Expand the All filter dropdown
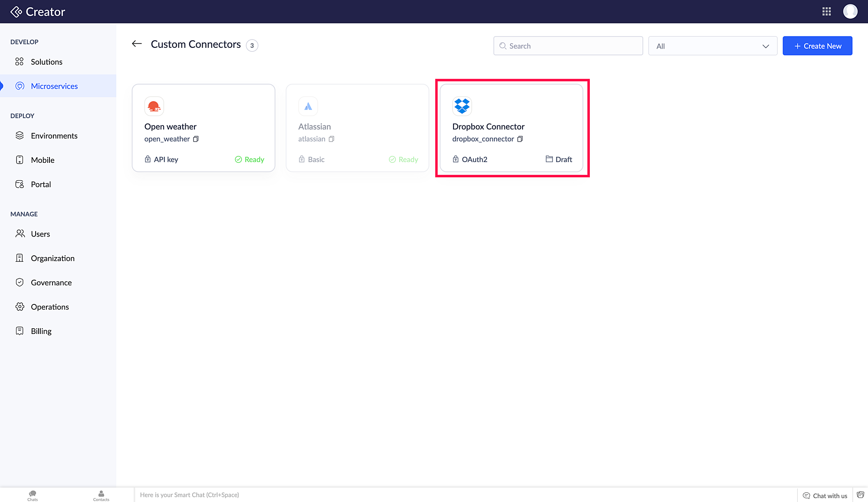 tap(712, 46)
